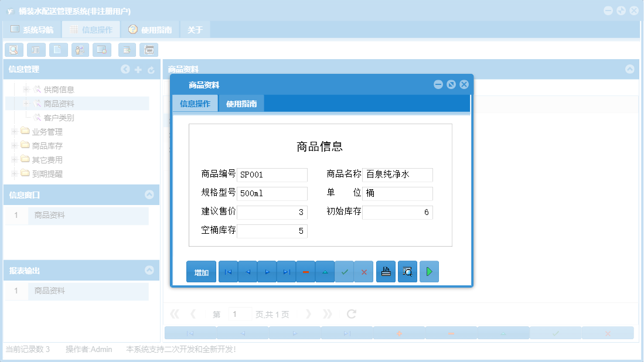This screenshot has height=362, width=644.
Task: Open the 关于 tab in the main menu bar
Action: click(x=195, y=29)
